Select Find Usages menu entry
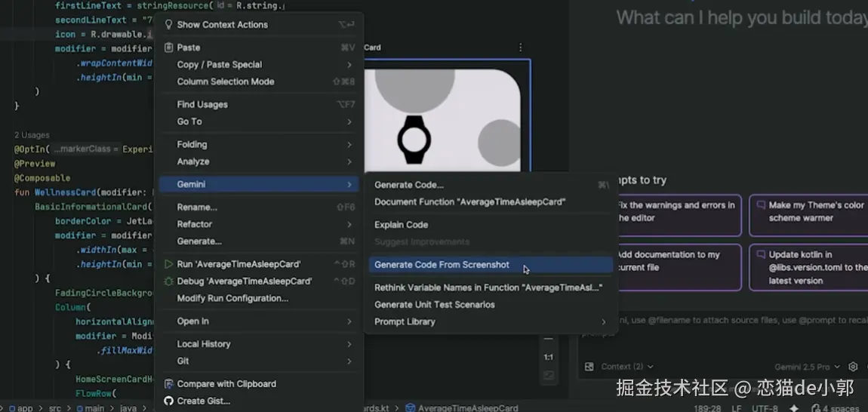The height and width of the screenshot is (412, 868). tap(259, 105)
